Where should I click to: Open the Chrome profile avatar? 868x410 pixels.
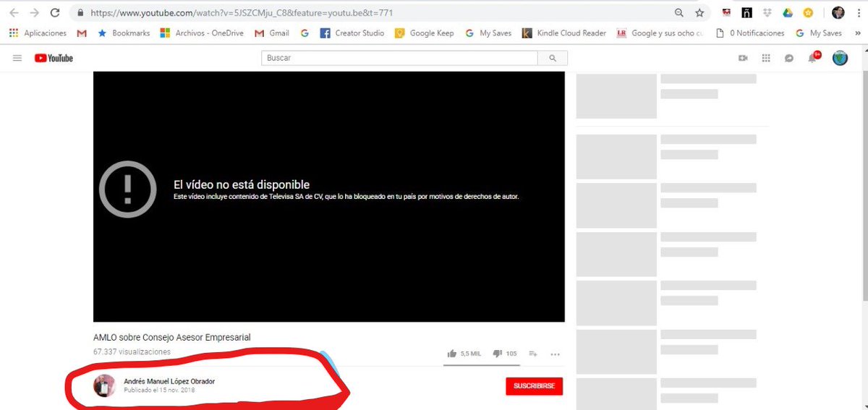point(838,13)
